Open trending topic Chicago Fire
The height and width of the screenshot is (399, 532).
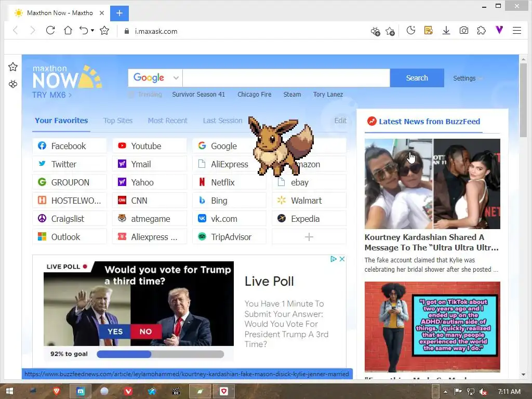255,95
